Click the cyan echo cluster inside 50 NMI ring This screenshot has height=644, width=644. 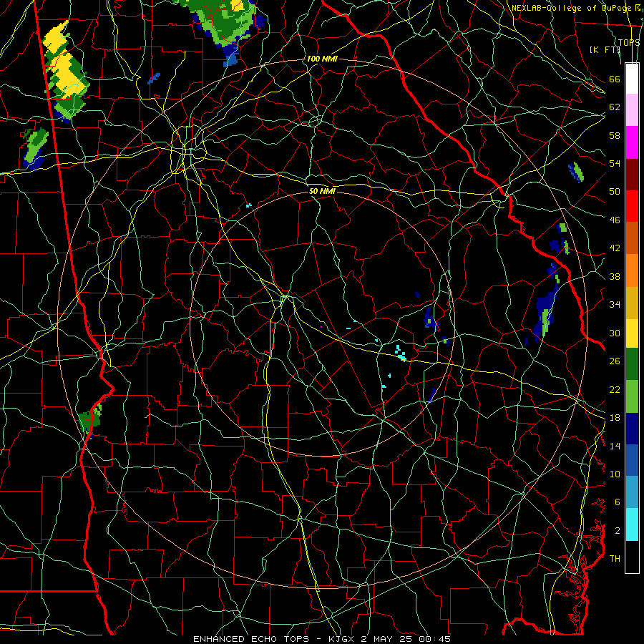click(400, 353)
